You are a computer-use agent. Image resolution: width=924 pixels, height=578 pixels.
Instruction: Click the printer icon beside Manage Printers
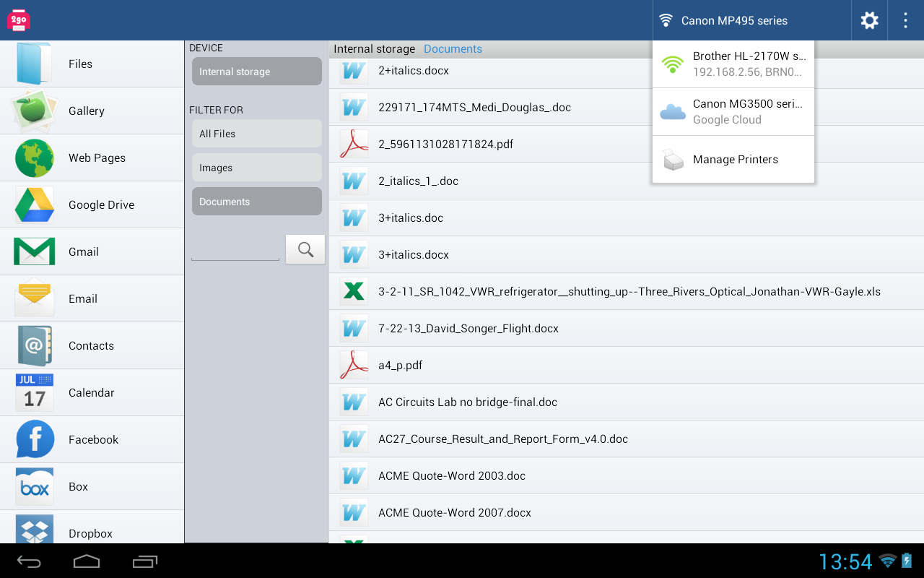pyautogui.click(x=673, y=160)
